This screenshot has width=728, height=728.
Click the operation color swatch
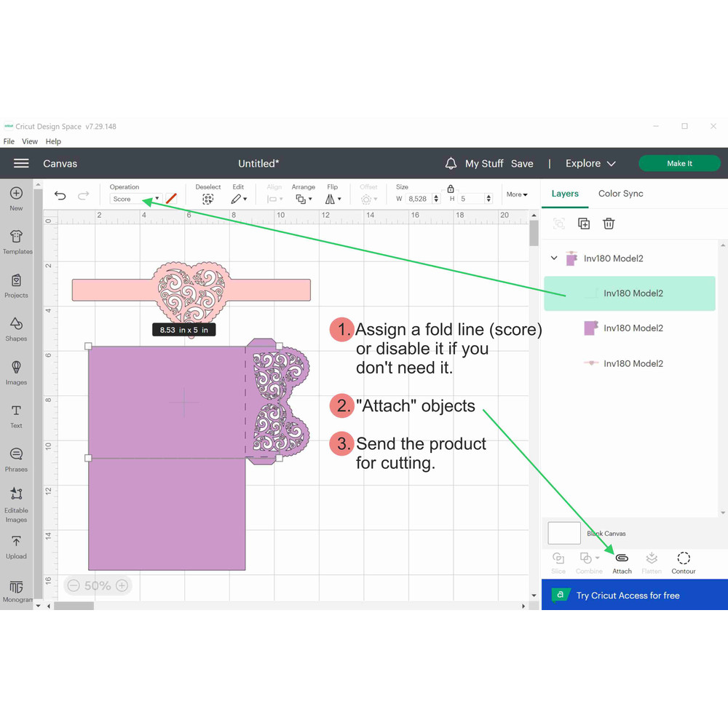[x=171, y=199]
